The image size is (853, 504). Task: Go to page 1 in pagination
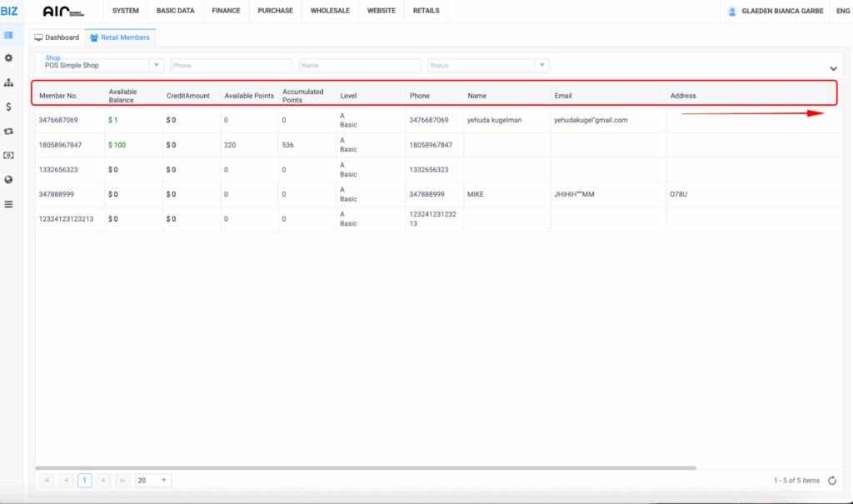coord(85,481)
